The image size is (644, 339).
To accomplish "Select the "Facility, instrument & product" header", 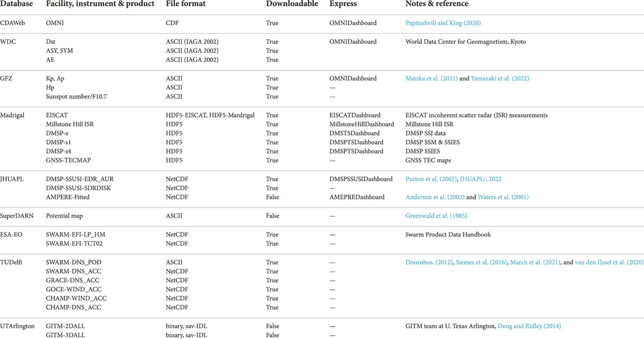I will (x=100, y=4).
